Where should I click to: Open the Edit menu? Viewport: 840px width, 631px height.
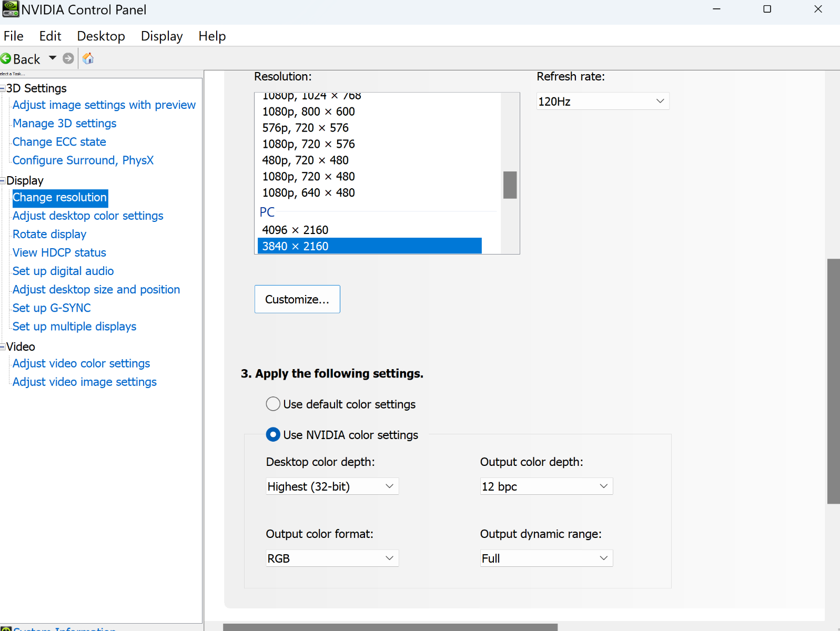point(50,36)
